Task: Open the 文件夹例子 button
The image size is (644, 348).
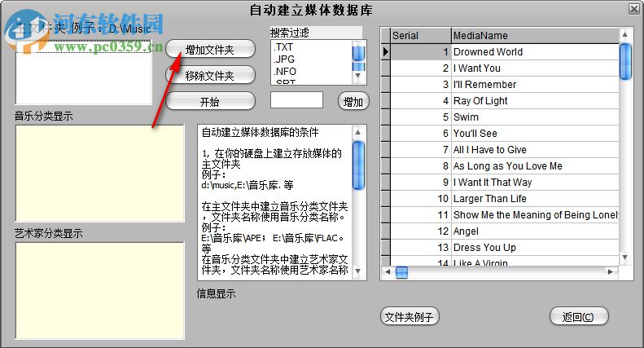Action: tap(410, 316)
